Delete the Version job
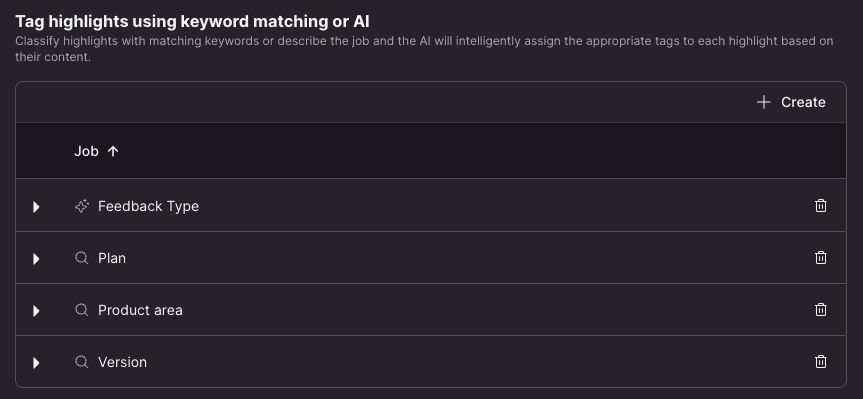863x399 pixels. click(820, 362)
